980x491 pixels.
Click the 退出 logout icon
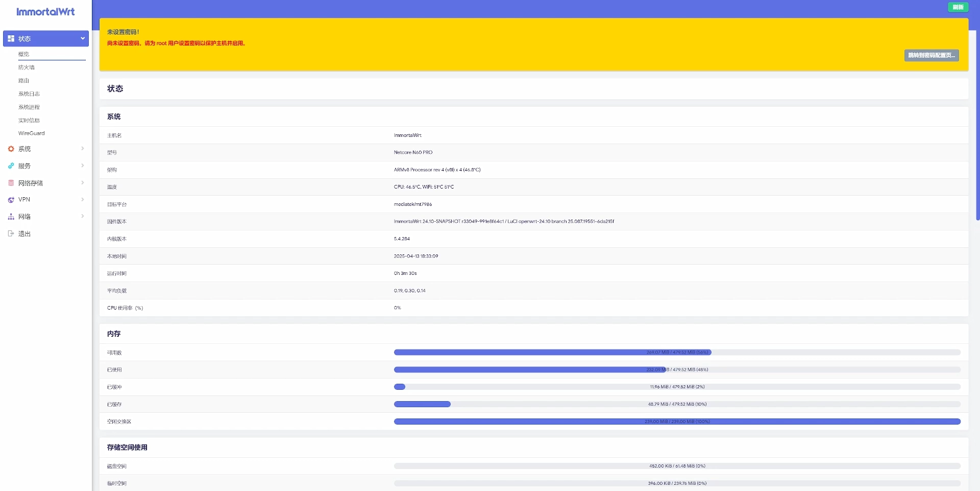coord(11,233)
